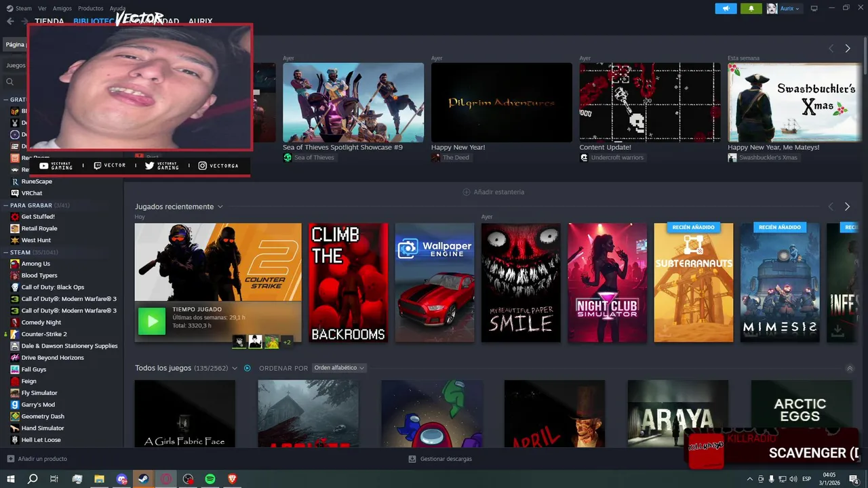Expand Jugados recientemente shelf dropdown
Image resolution: width=868 pixels, height=488 pixels.
pos(220,207)
